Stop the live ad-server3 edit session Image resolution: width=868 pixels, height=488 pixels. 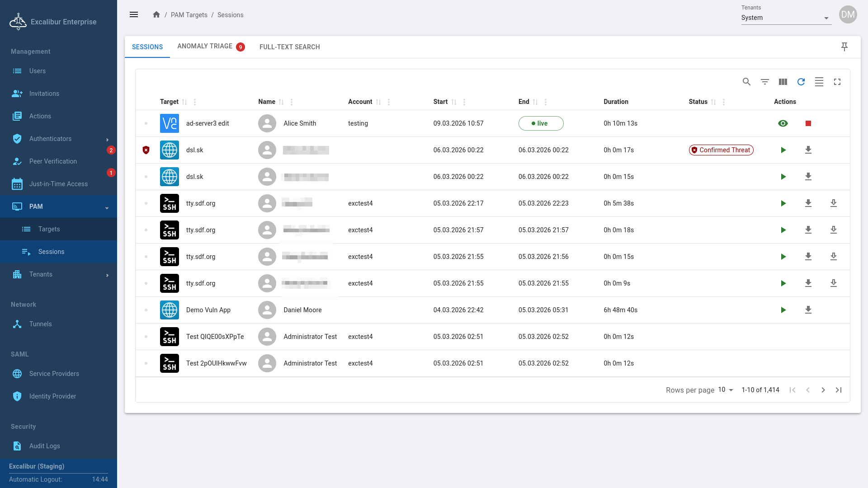[x=808, y=123]
